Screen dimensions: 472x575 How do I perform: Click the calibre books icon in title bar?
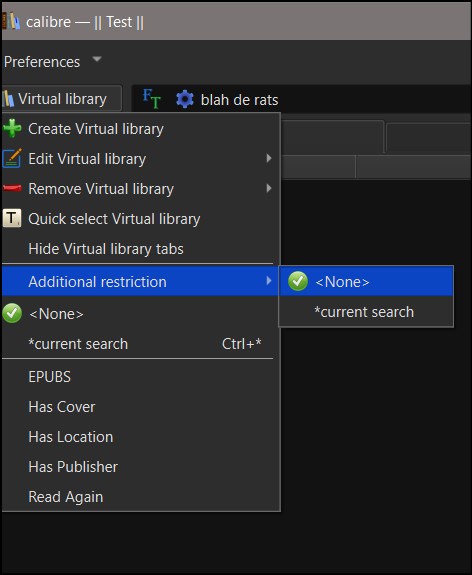(11, 21)
